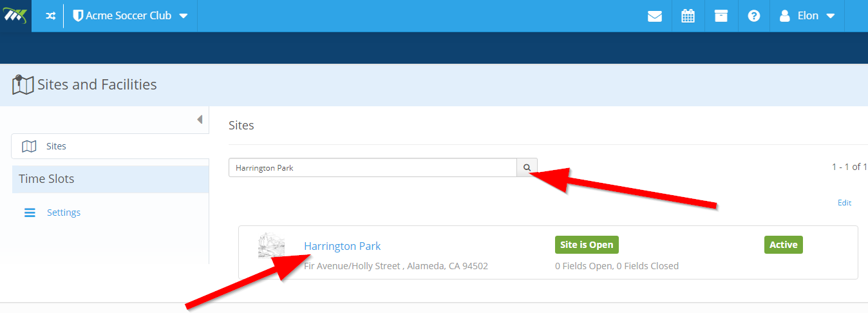This screenshot has width=868, height=313.
Task: Click the archive box icon
Action: coord(721,16)
